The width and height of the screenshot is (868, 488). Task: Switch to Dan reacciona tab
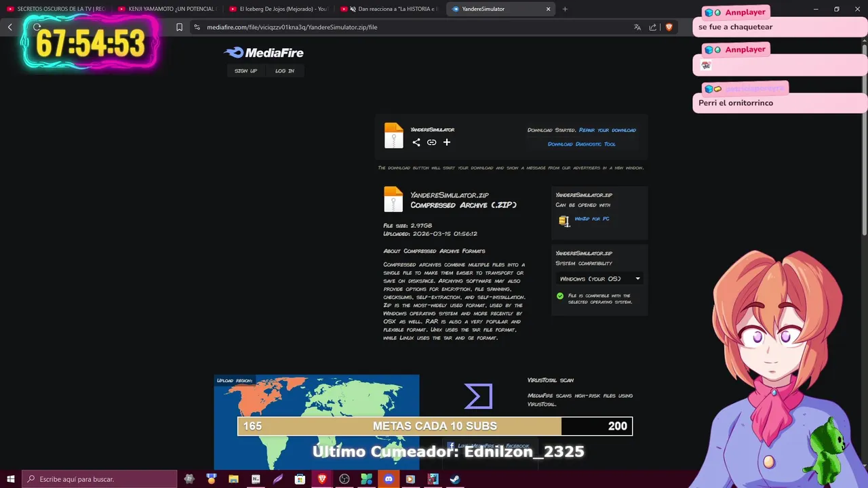point(389,9)
